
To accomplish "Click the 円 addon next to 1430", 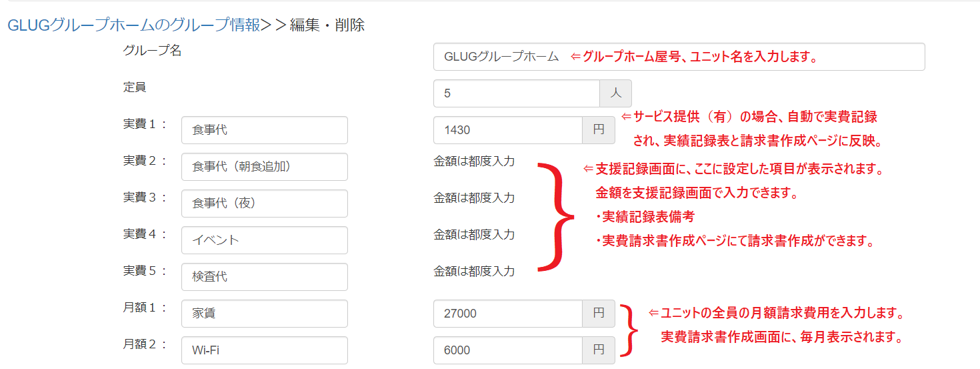I will point(599,130).
